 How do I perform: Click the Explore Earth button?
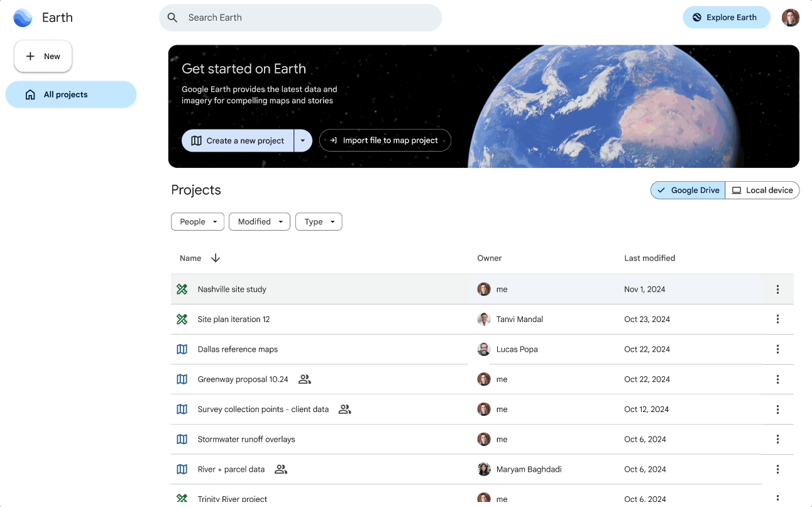click(x=727, y=18)
